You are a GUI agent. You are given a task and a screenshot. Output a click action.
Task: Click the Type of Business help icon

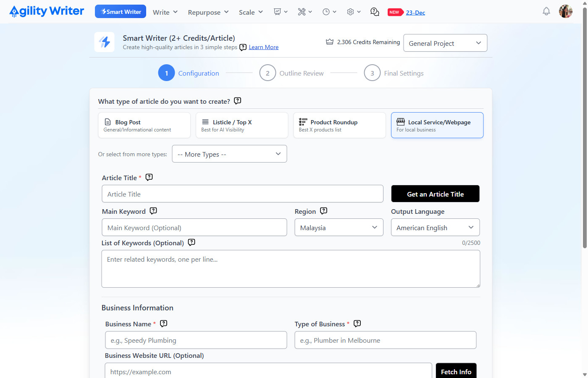point(357,323)
